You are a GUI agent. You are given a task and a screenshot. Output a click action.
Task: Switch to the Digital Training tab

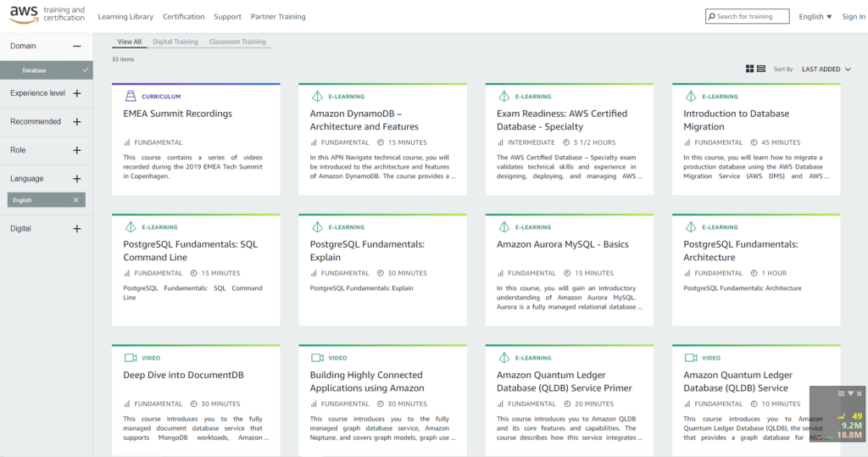175,42
